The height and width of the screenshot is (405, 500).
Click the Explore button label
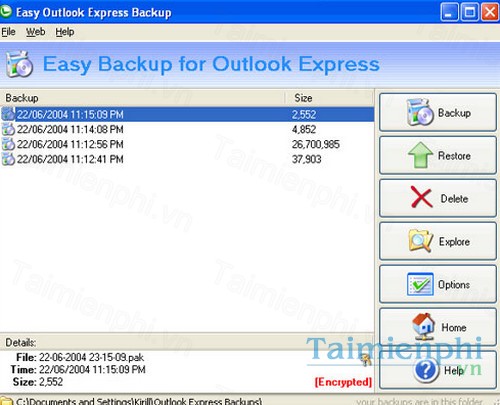point(454,242)
